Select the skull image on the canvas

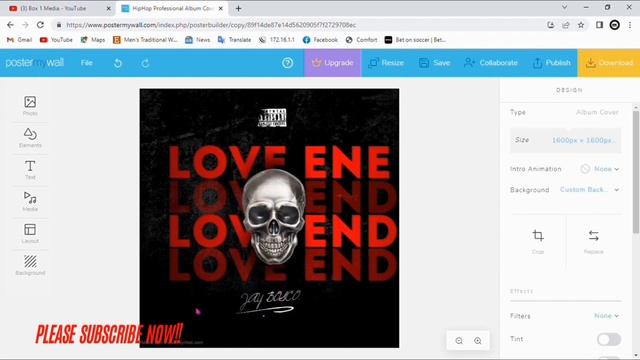[x=273, y=216]
